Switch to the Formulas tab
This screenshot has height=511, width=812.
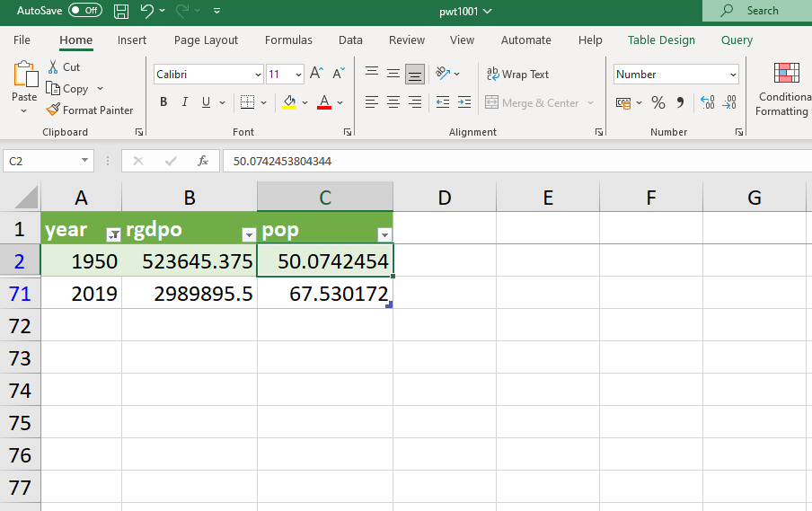coord(288,40)
